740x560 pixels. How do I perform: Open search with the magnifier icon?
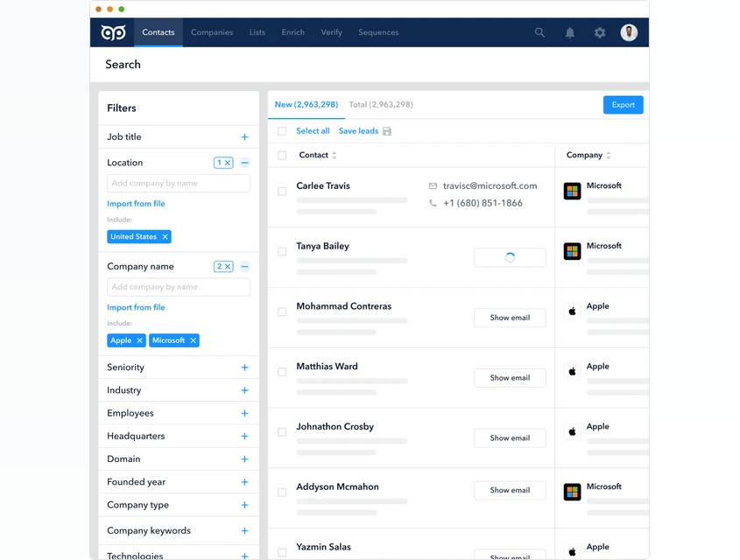(x=539, y=32)
